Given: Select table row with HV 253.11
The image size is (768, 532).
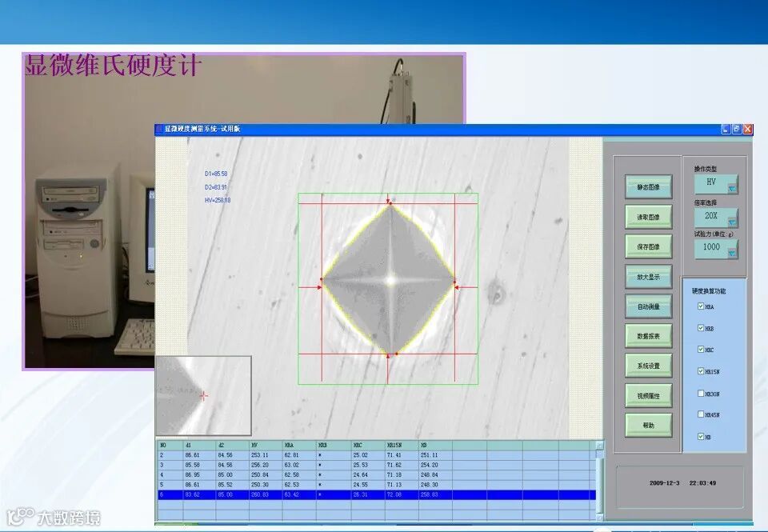Looking at the screenshot, I should 377,455.
